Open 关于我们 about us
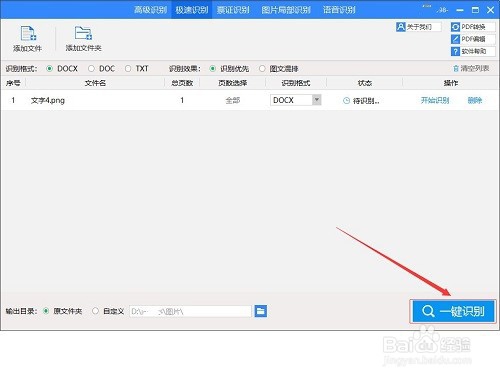Viewport: 500px width, 378px height. (x=418, y=27)
